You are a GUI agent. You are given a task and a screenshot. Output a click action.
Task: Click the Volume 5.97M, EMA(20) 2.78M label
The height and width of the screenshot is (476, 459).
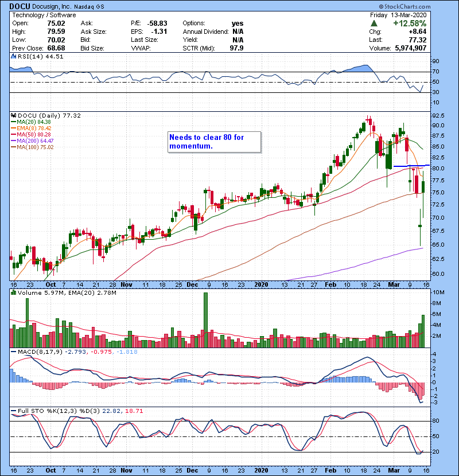pos(67,292)
